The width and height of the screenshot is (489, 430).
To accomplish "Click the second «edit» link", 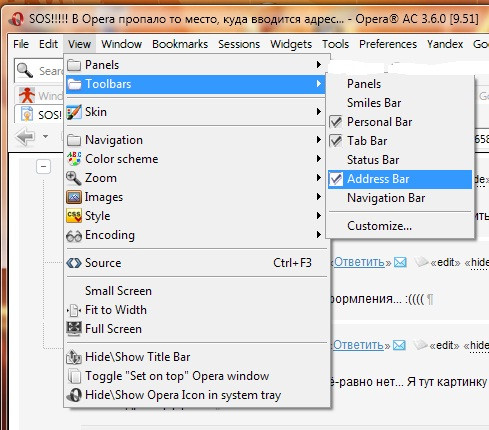I will point(444,345).
